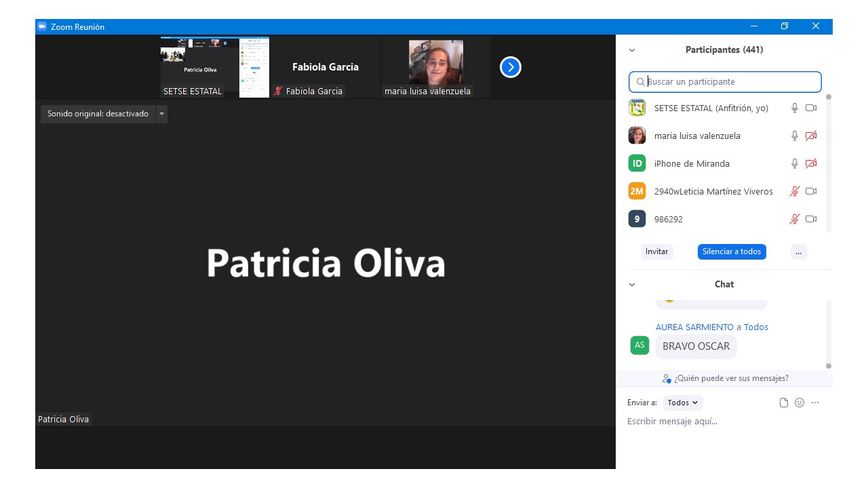
Task: Select Fabiola Garcia video tile
Action: pyautogui.click(x=325, y=67)
